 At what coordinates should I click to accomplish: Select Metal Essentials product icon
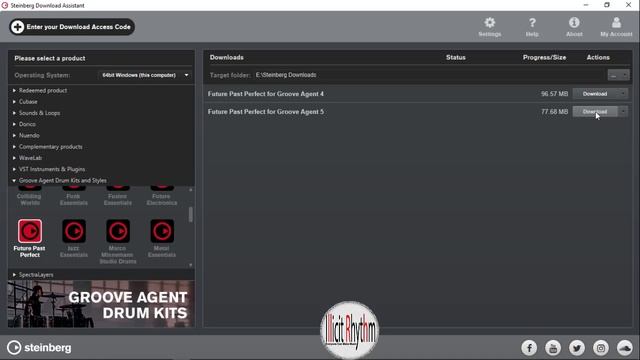pyautogui.click(x=162, y=231)
